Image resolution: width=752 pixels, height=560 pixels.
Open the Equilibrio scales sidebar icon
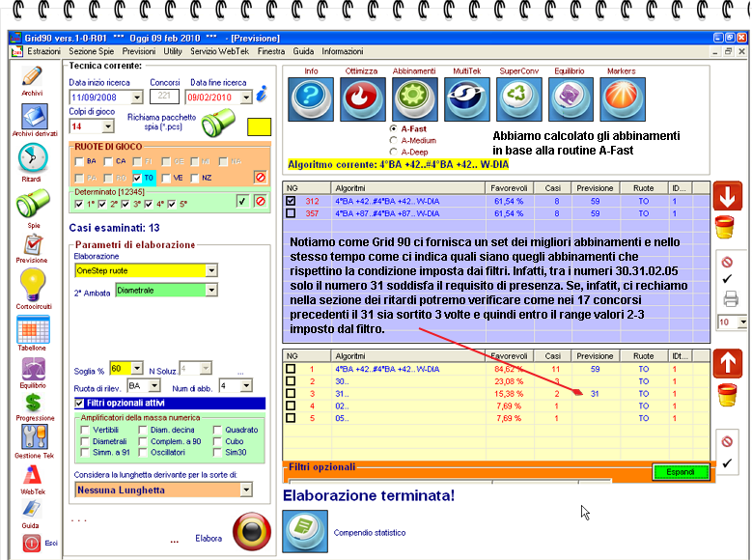[34, 369]
